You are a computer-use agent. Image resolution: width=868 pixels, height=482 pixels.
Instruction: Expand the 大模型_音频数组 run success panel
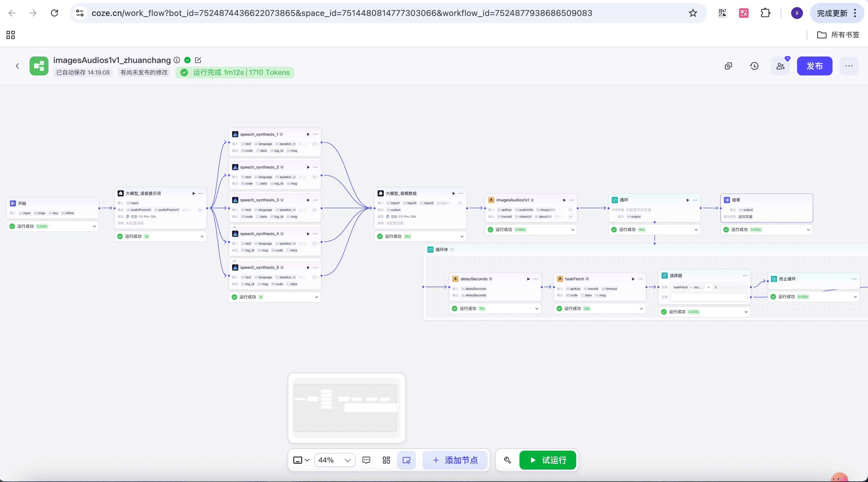(x=462, y=236)
